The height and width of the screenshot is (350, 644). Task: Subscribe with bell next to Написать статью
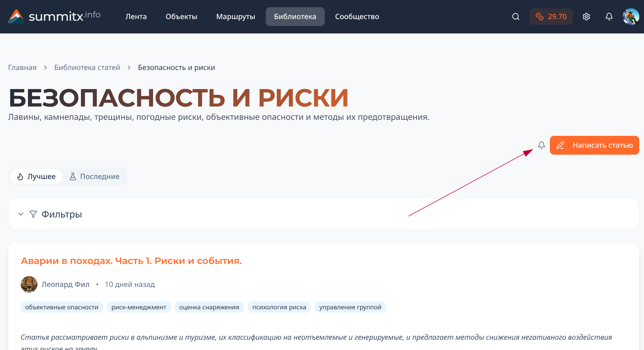[541, 145]
